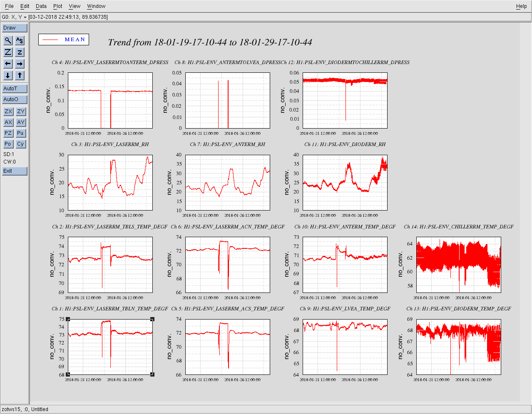Image resolution: width=532 pixels, height=414 pixels.
Task: Open the Help menu
Action: coord(521,6)
